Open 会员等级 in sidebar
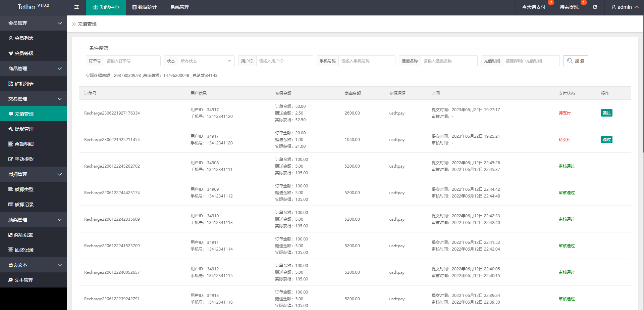 (34, 53)
